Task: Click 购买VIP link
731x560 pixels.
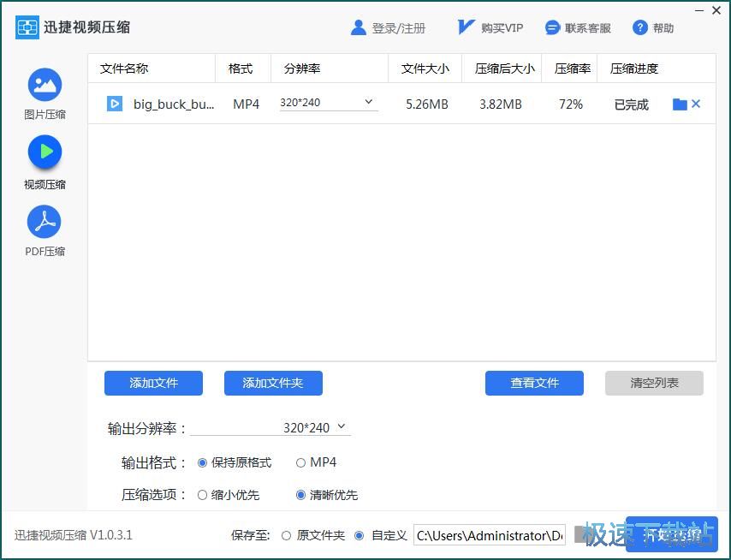Action: point(502,28)
